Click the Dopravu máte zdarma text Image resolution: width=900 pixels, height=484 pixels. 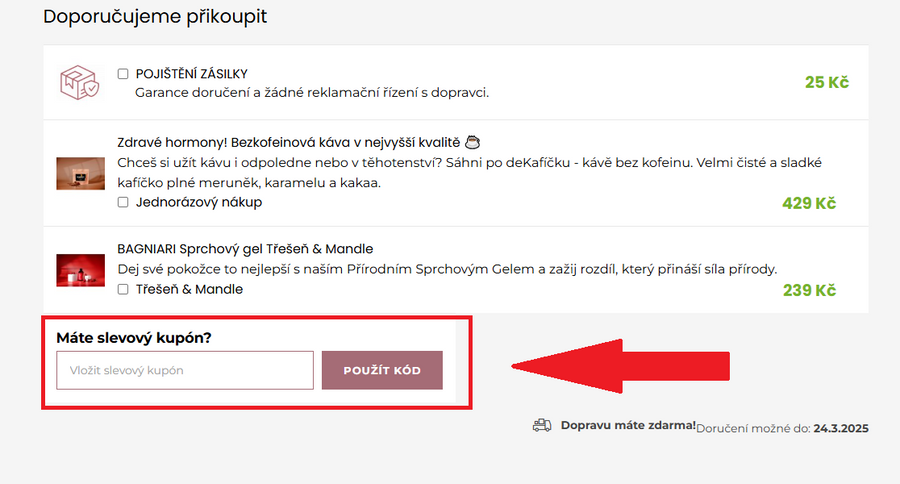pyautogui.click(x=627, y=425)
